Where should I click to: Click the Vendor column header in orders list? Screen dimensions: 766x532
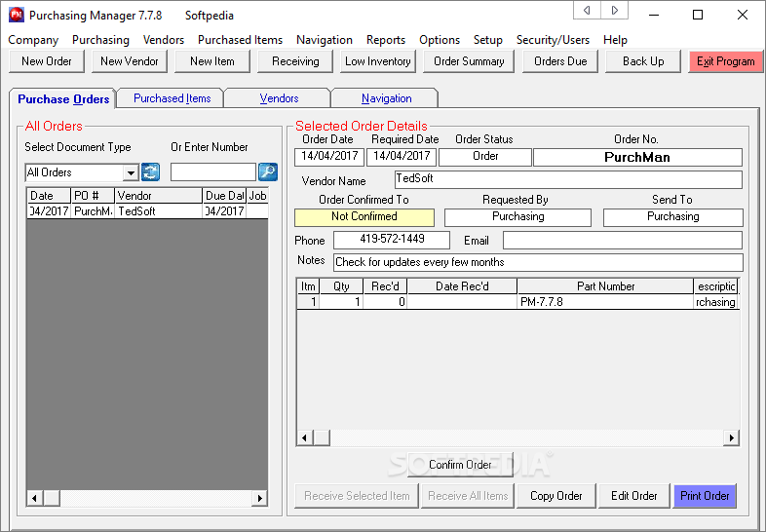click(x=158, y=196)
